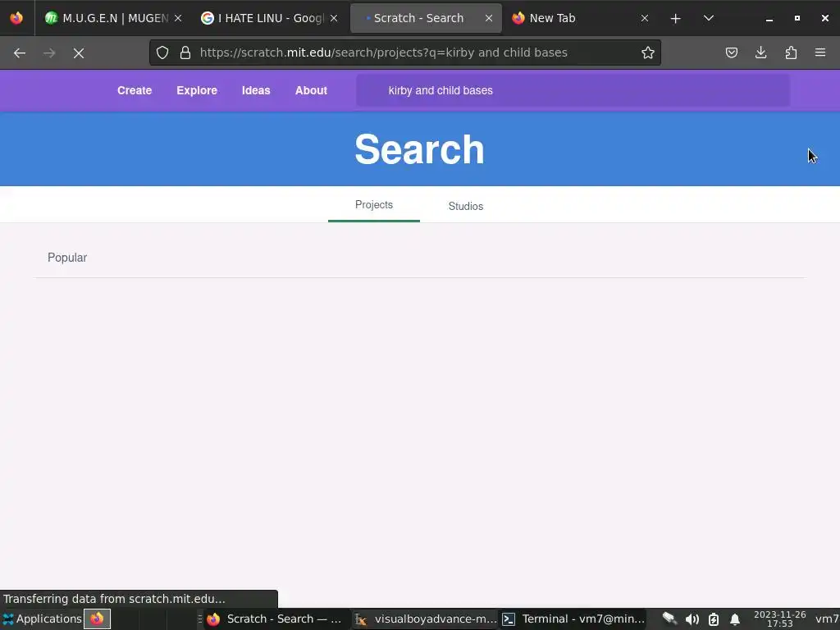Open the tracking protection shield icon
The width and height of the screenshot is (840, 630).
click(162, 52)
